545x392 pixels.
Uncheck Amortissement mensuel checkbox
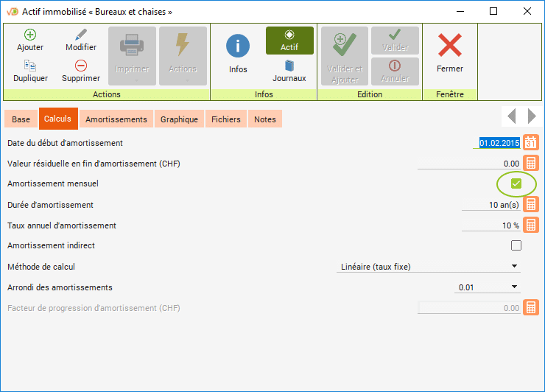(516, 184)
